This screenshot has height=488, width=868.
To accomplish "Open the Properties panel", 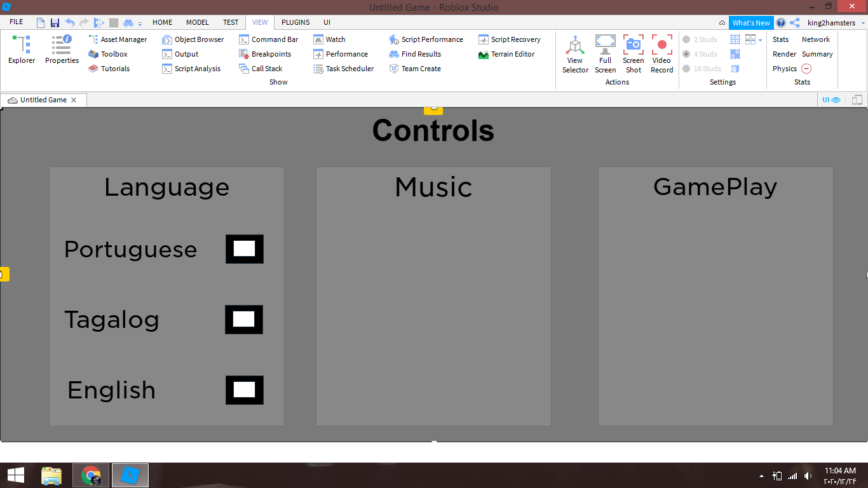I will tap(62, 50).
